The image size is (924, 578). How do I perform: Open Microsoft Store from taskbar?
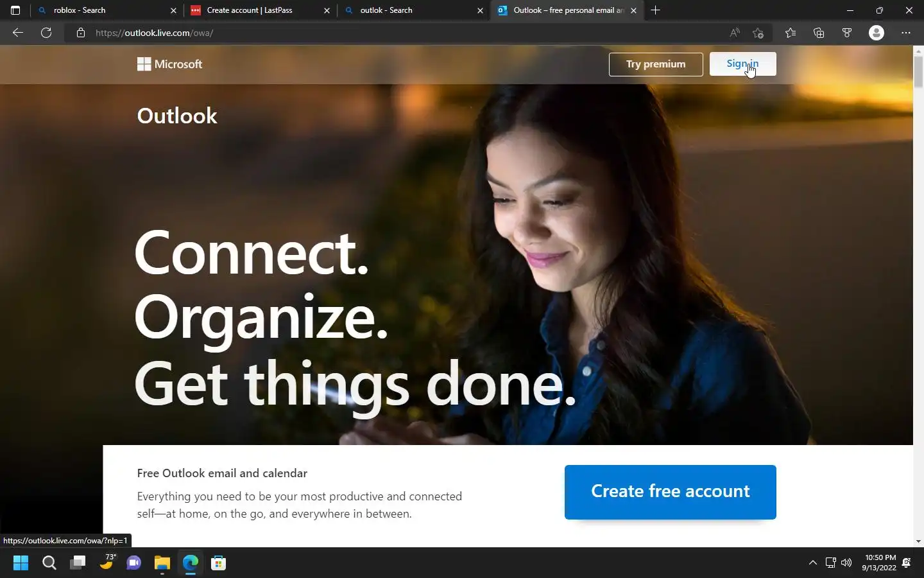pos(219,563)
